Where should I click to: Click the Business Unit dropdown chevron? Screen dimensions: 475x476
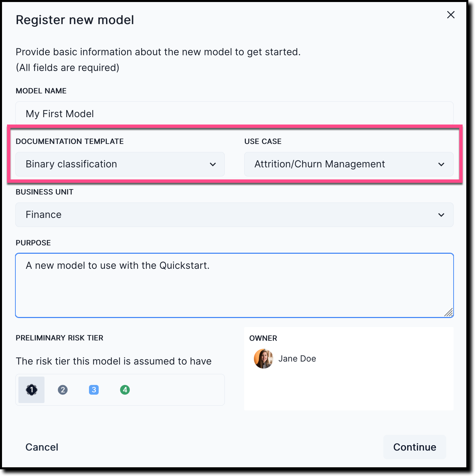pos(441,215)
